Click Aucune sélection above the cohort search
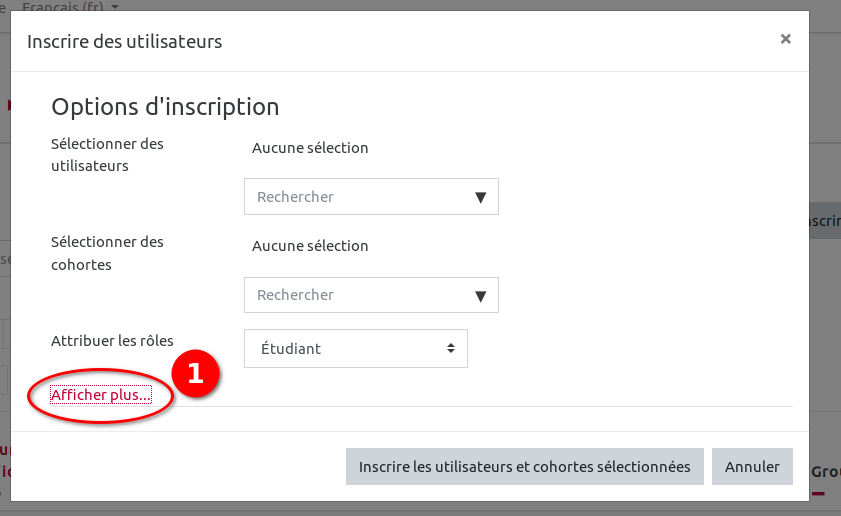841x516 pixels. pos(310,246)
